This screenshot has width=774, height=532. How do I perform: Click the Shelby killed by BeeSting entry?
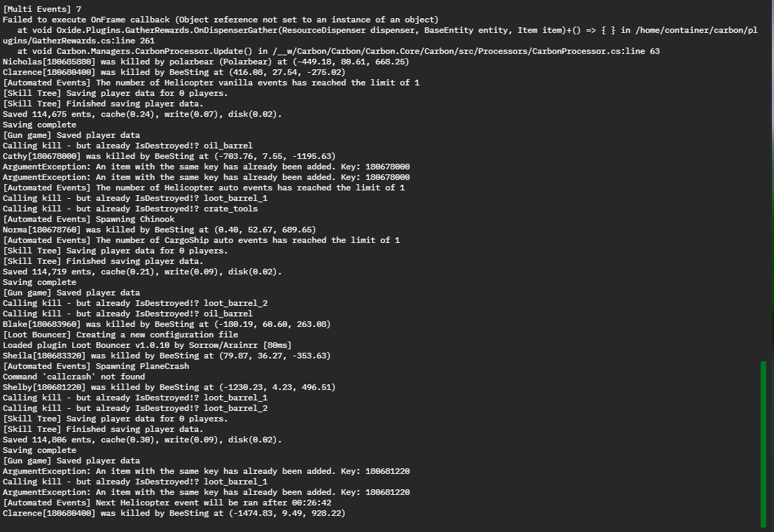(169, 387)
